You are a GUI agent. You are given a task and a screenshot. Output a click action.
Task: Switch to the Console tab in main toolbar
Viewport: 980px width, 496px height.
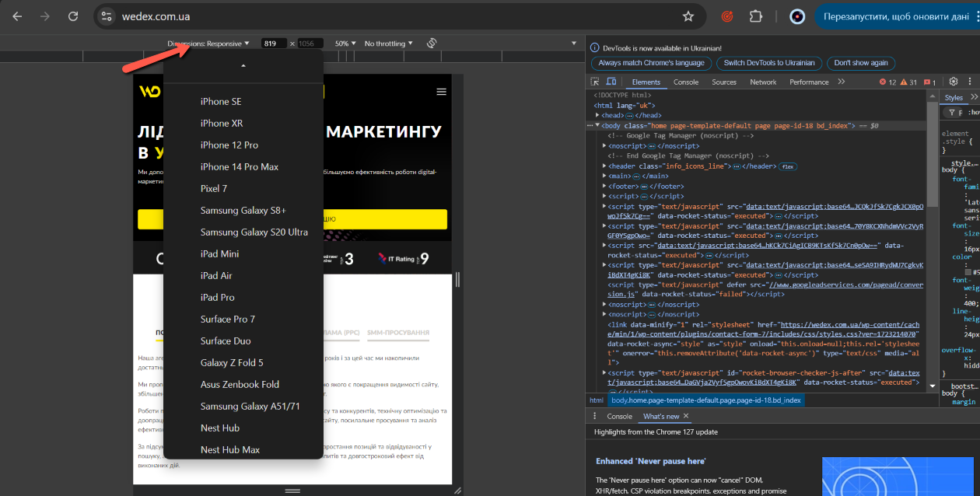pos(685,82)
